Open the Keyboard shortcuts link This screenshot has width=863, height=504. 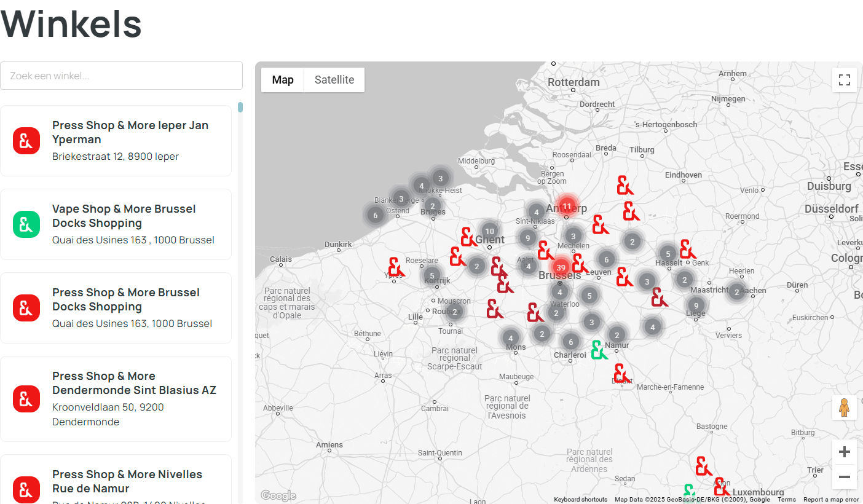click(x=580, y=500)
